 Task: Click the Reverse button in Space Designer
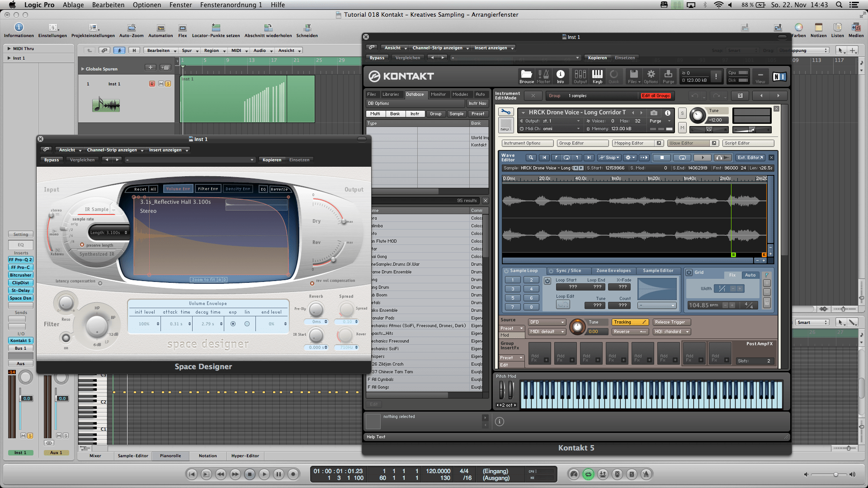point(279,189)
